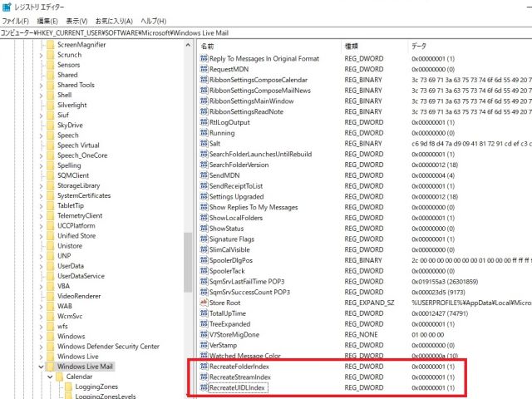Image resolution: width=532 pixels, height=399 pixels.
Task: Collapse the Windows Live Mail tree node
Action: [42, 367]
